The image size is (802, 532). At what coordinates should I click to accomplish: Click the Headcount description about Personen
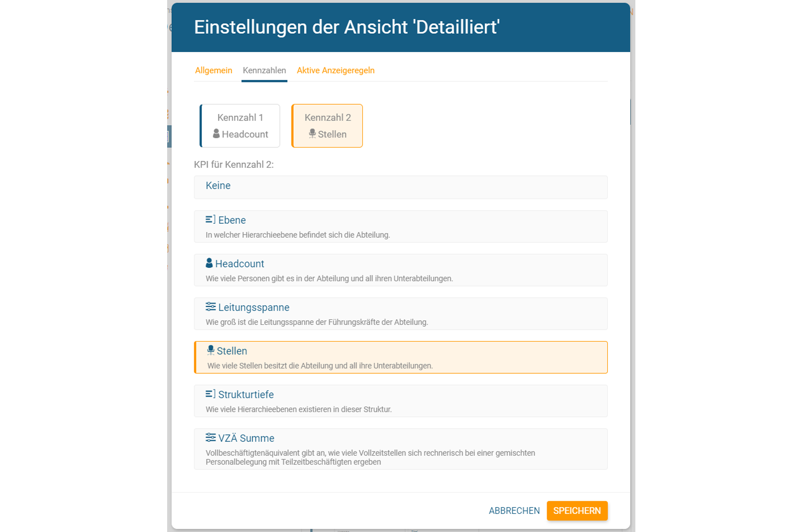[329, 279]
